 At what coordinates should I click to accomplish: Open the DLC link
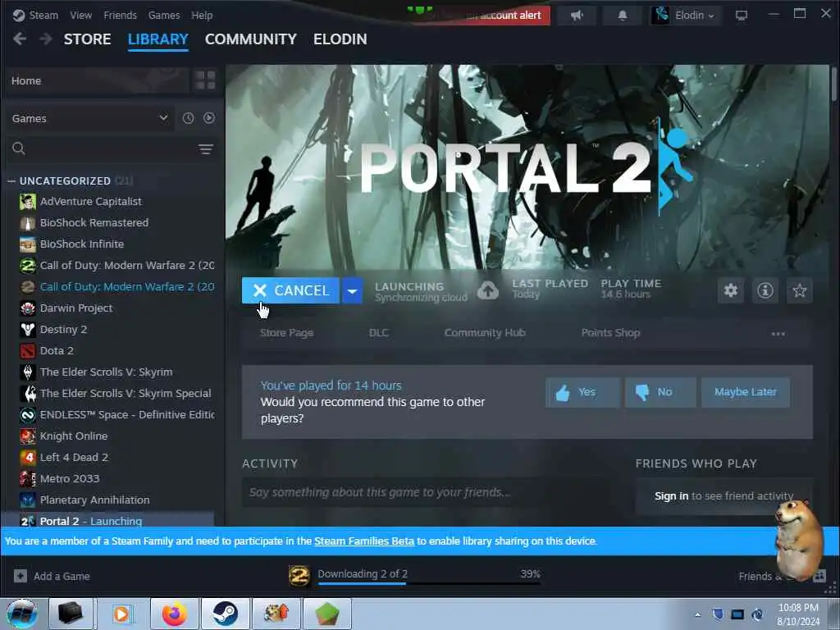click(x=379, y=333)
